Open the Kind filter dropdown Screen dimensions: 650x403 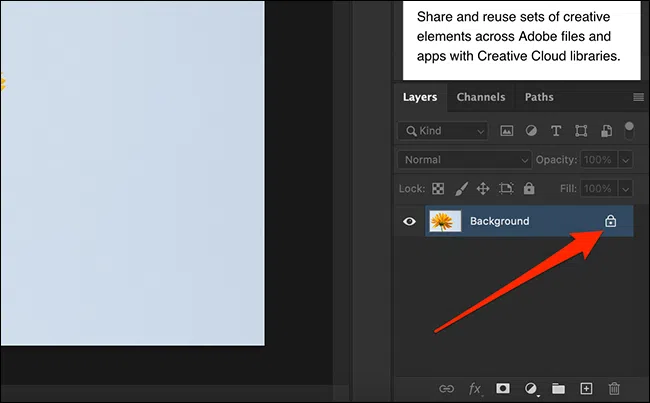click(442, 131)
